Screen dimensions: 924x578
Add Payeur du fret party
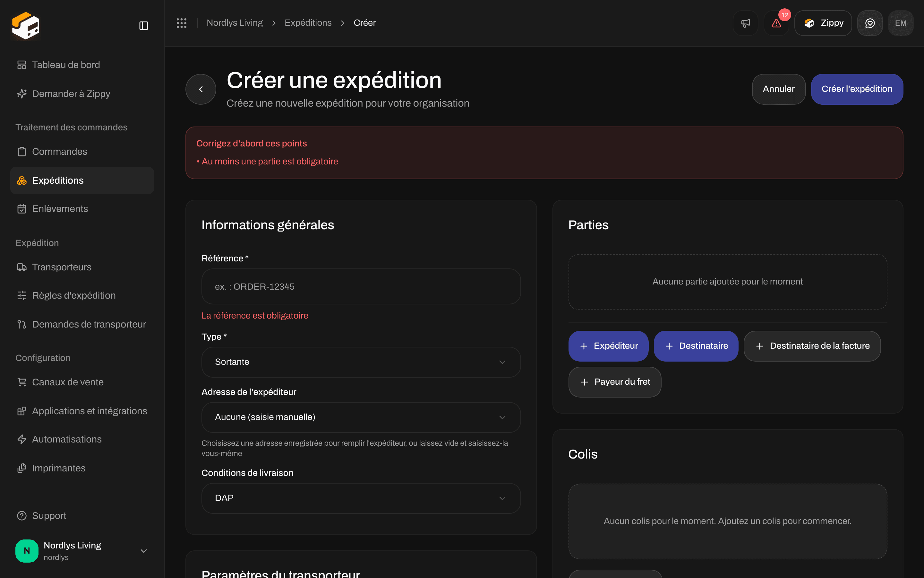[615, 382]
